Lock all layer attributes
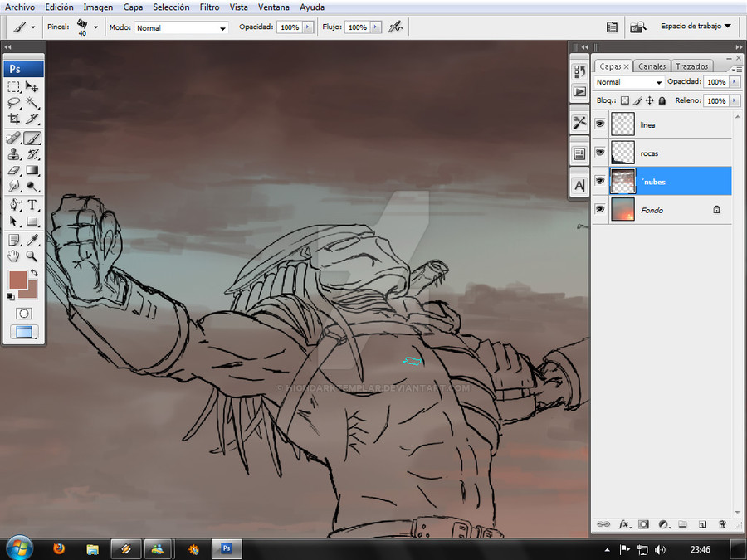 click(x=662, y=100)
